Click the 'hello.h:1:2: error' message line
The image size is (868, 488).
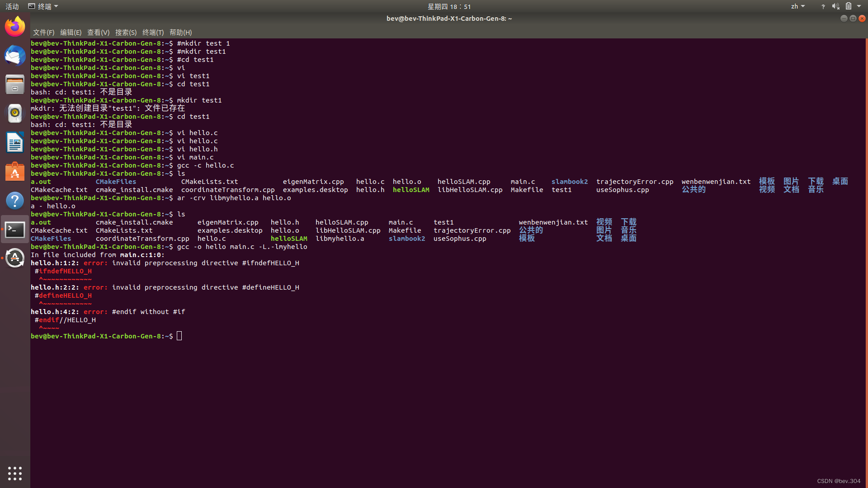pos(165,263)
